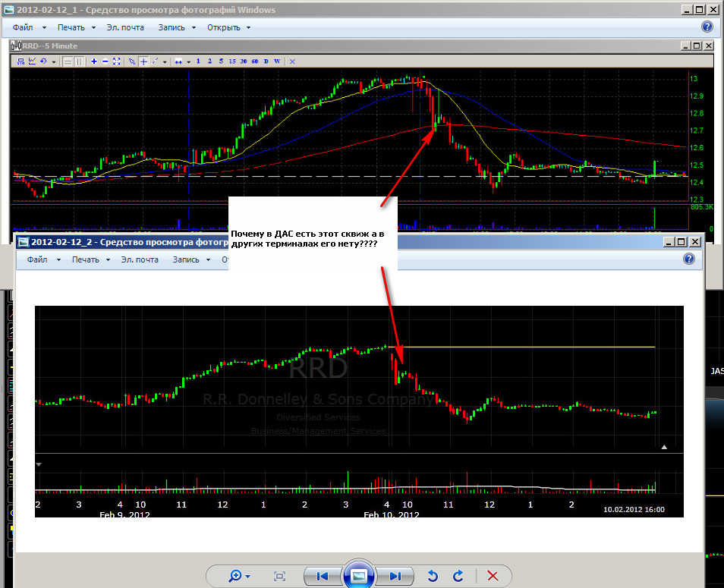This screenshot has height=588, width=724.
Task: Open Открыть menu in the 2012-02-12_1 window
Action: pos(229,27)
